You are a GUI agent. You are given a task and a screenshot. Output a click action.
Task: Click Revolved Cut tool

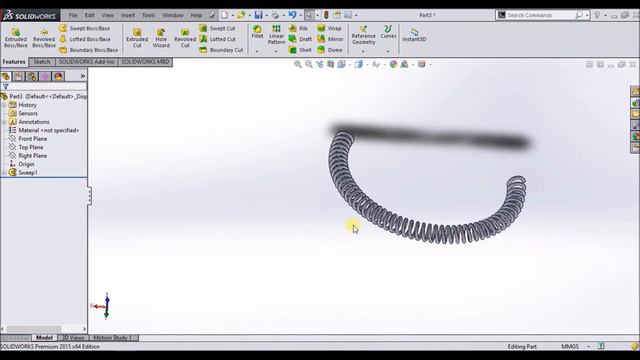click(185, 38)
